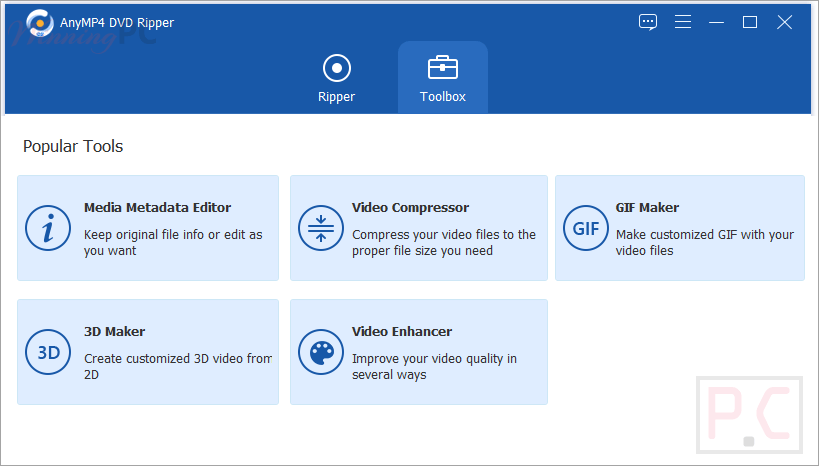Screen dimensions: 819x466
Task: Click the Toolbox briefcase icon
Action: point(443,67)
